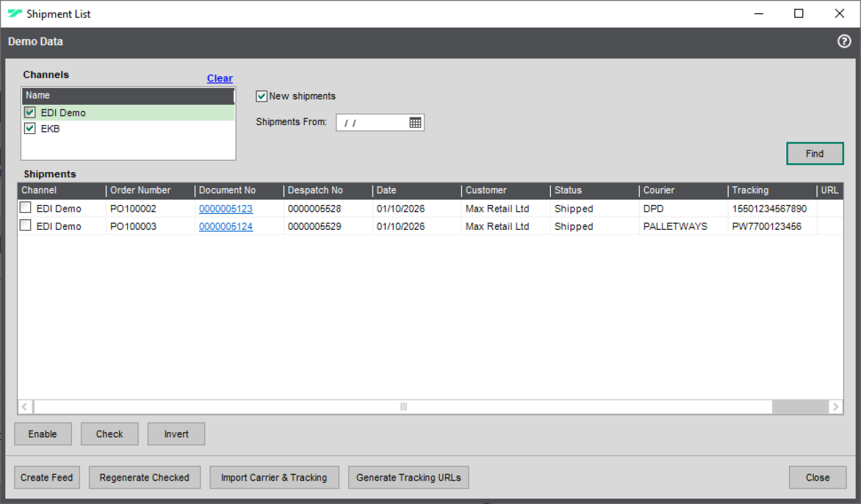The width and height of the screenshot is (861, 504).
Task: Click the Enable button
Action: 42,434
